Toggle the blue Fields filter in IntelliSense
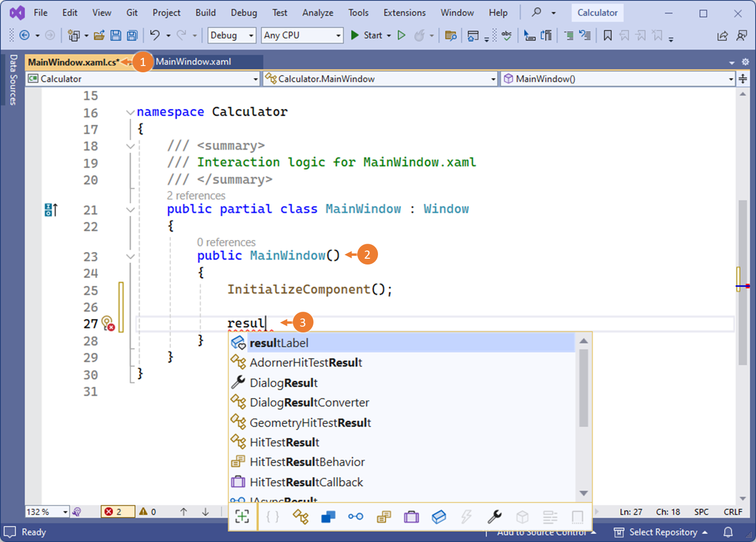 click(439, 516)
